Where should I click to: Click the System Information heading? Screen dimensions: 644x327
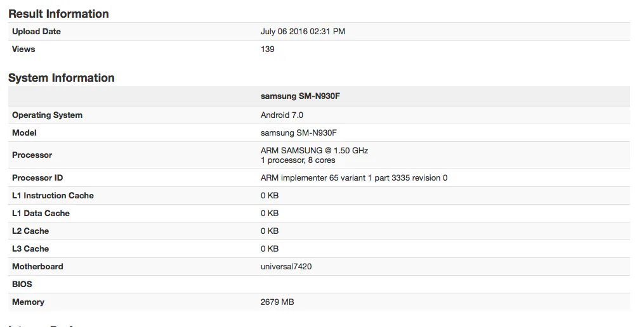pyautogui.click(x=61, y=77)
